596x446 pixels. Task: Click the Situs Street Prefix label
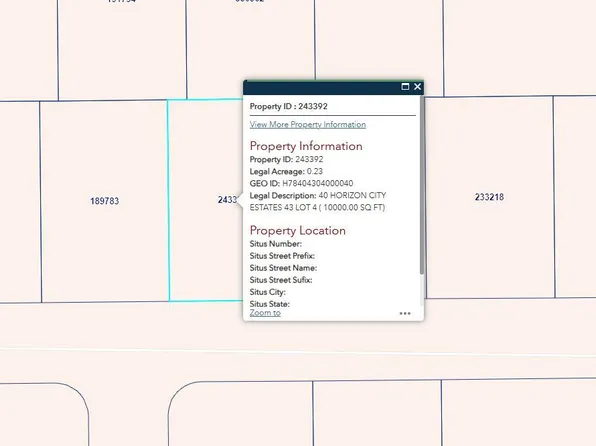(282, 256)
